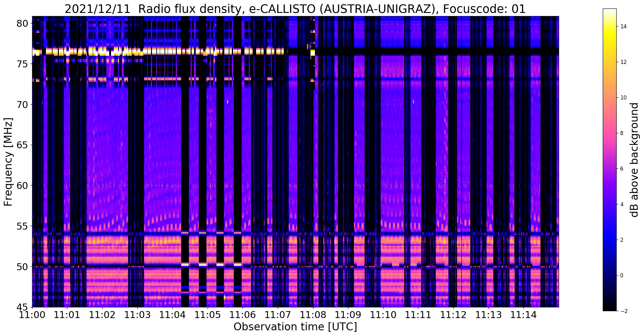This screenshot has width=644, height=336.
Task: Click the colorbar tick value 14
Action: pos(623,26)
